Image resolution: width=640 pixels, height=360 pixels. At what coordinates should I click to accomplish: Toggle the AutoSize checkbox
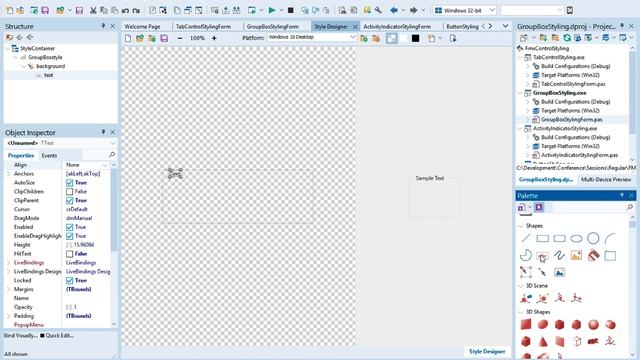[69, 183]
